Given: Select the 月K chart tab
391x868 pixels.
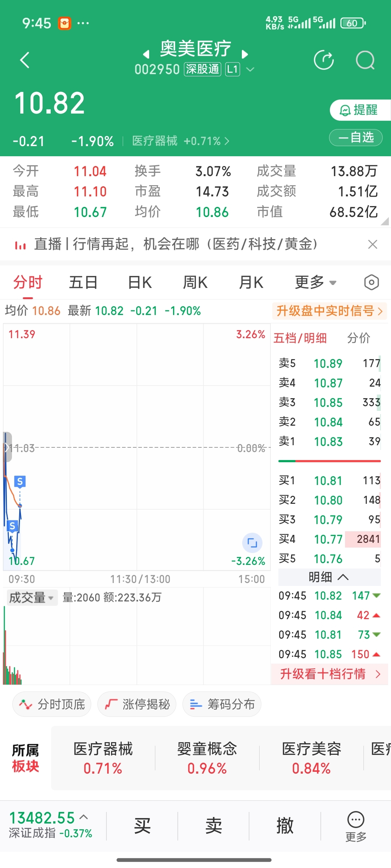Looking at the screenshot, I should (251, 282).
